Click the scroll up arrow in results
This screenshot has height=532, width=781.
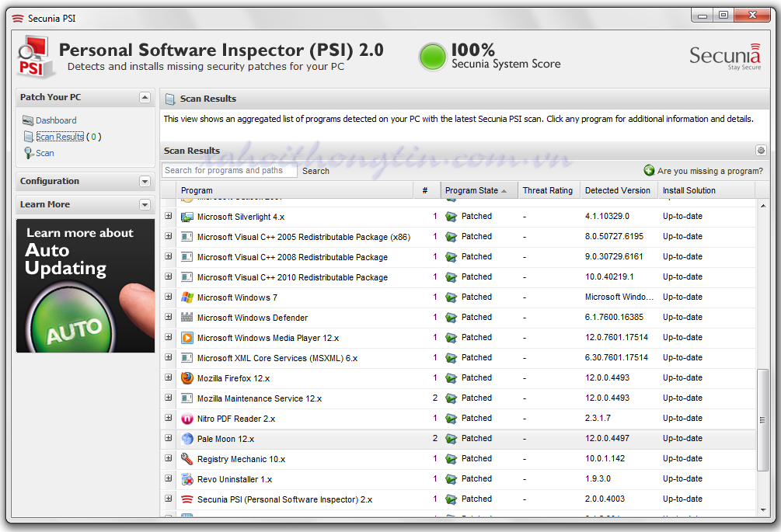(762, 206)
